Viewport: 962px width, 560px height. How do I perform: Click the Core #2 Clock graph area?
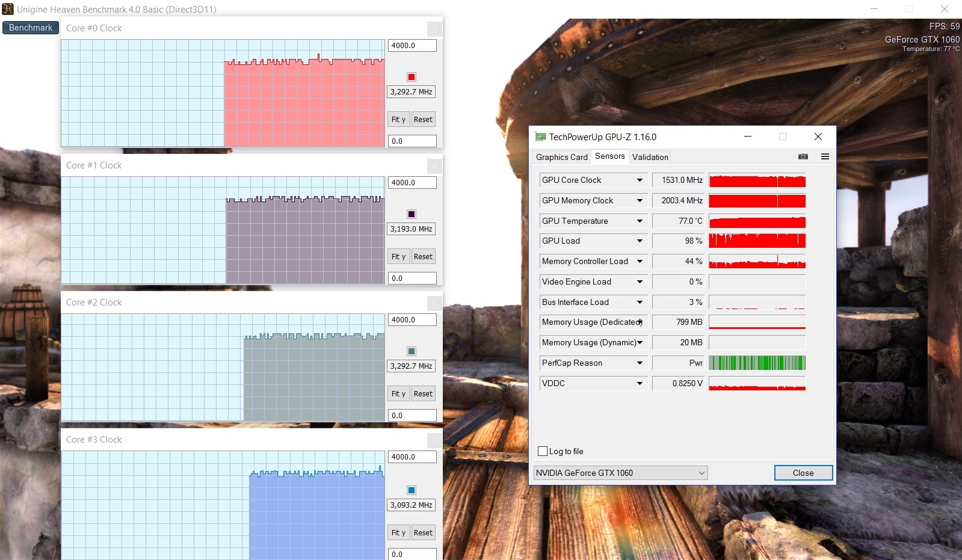point(223,368)
